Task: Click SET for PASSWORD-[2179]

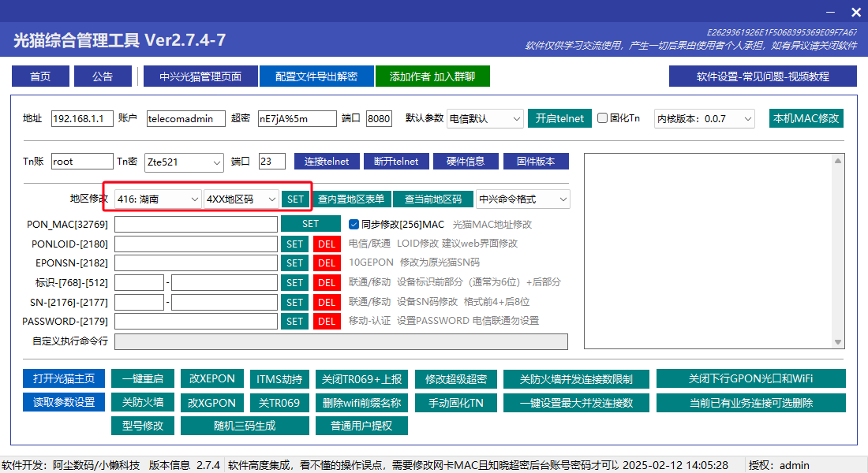Action: pyautogui.click(x=294, y=322)
